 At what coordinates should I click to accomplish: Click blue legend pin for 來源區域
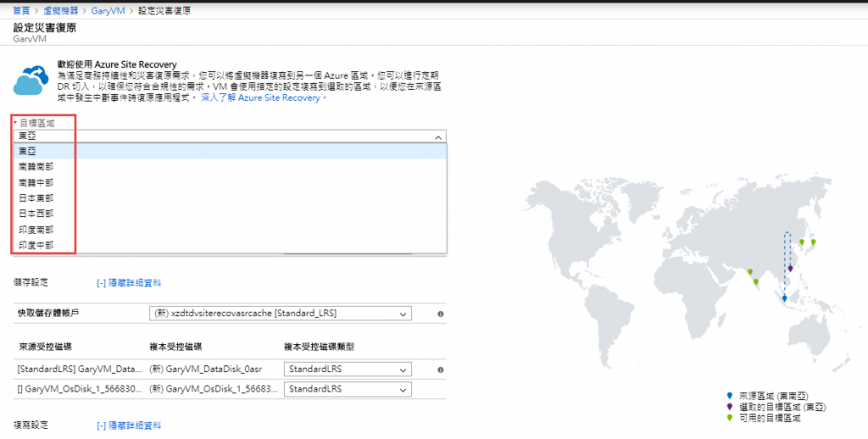point(730,396)
